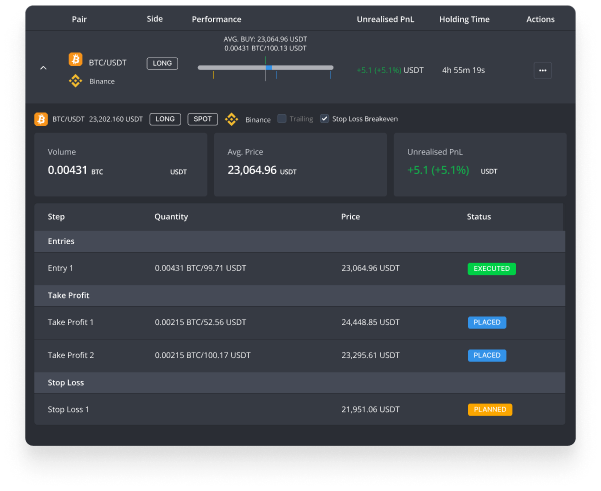Screen dimensions: 601x491
Task: Click the small Bitcoin icon in detail header
Action: pyautogui.click(x=41, y=118)
